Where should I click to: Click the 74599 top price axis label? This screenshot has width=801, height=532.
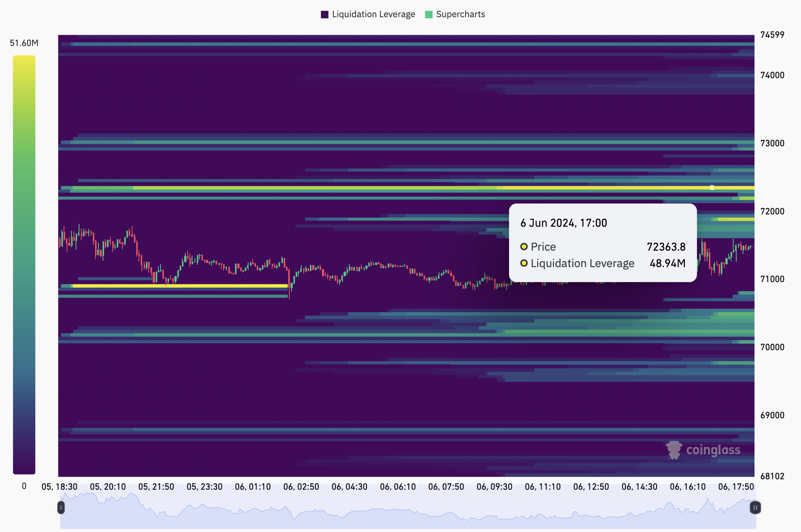coord(772,35)
